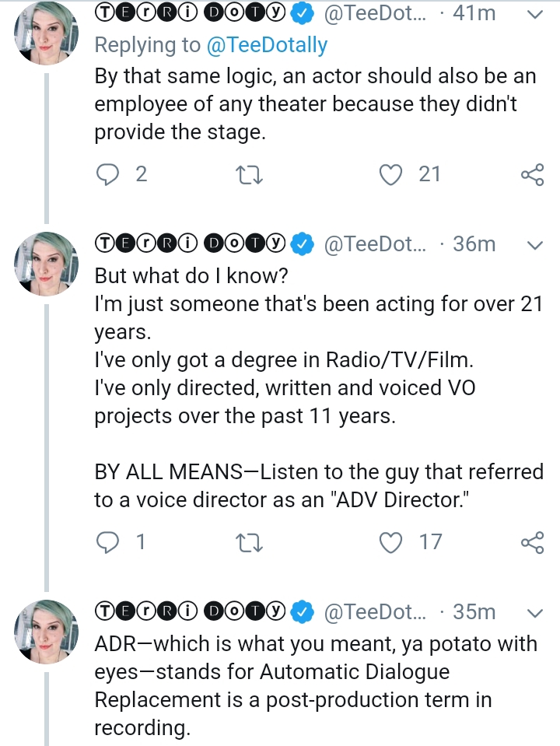Open profile picture on 41m tweet
The image size is (560, 746).
47,33
